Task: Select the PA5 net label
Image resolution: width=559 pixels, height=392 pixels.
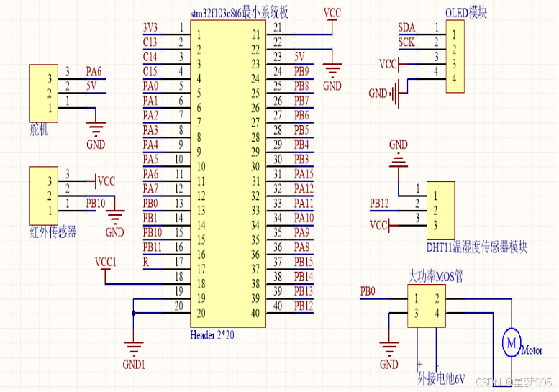Action: (x=150, y=159)
